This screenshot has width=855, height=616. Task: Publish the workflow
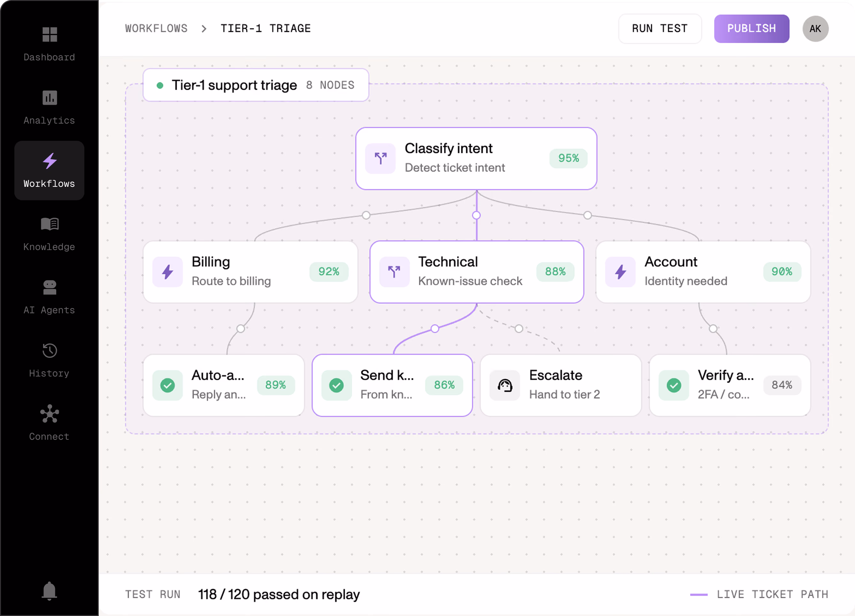tap(751, 29)
